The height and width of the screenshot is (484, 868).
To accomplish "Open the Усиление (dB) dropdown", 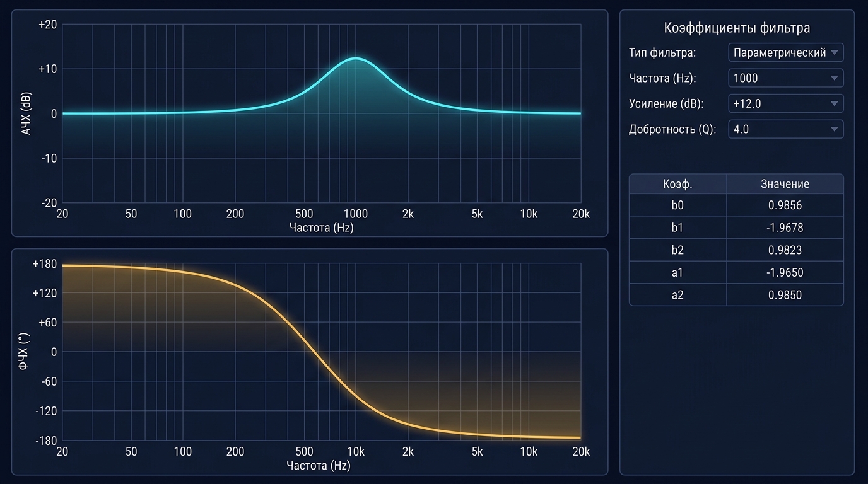I will [785, 103].
